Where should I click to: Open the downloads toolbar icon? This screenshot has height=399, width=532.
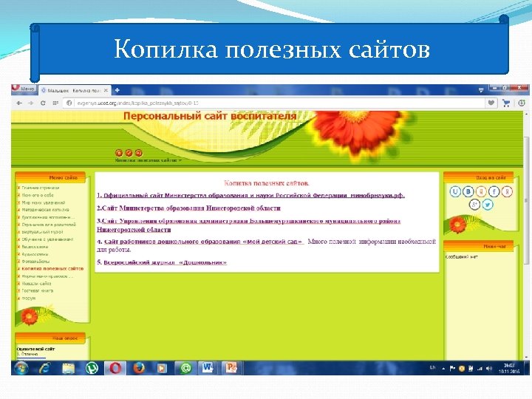coord(522,103)
